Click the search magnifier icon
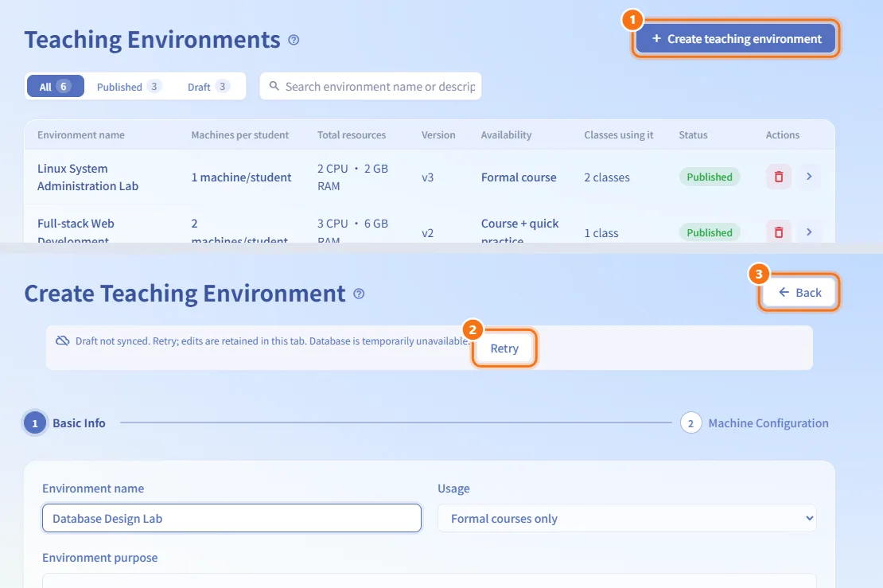The height and width of the screenshot is (588, 883). point(274,86)
